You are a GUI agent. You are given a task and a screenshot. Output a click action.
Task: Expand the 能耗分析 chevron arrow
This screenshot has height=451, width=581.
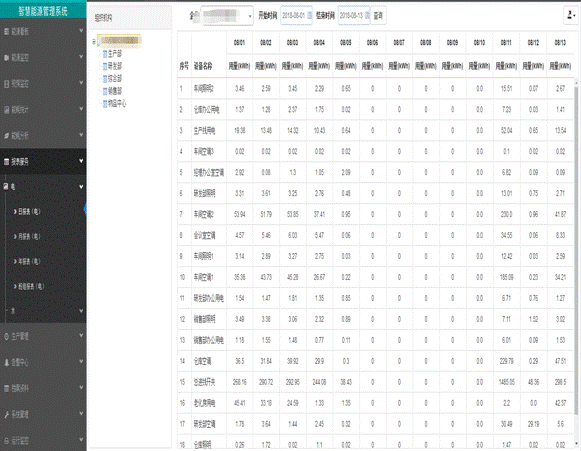(x=81, y=135)
